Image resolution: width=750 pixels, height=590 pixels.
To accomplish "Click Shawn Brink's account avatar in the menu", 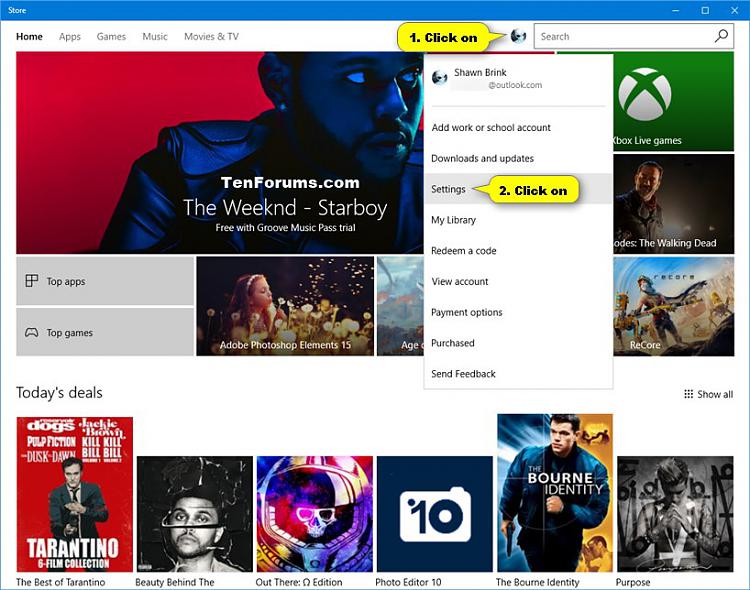I will (439, 78).
